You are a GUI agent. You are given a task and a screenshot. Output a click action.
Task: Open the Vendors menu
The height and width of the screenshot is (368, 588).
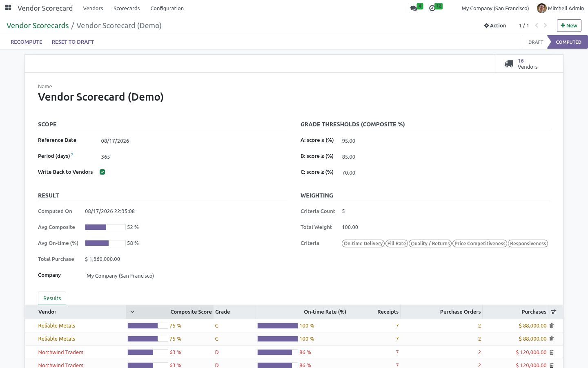[x=93, y=8]
